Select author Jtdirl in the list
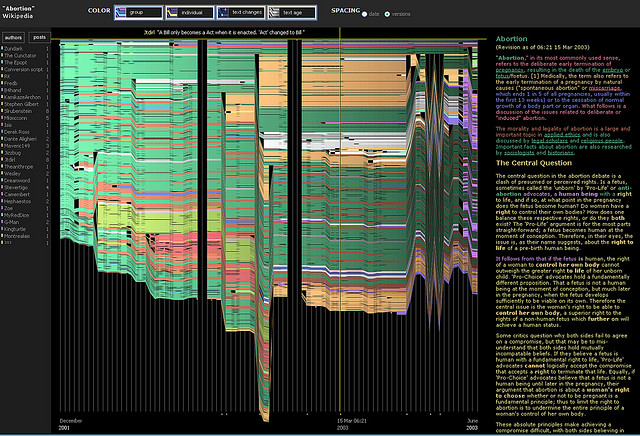This screenshot has width=640, height=436. pos(9,160)
